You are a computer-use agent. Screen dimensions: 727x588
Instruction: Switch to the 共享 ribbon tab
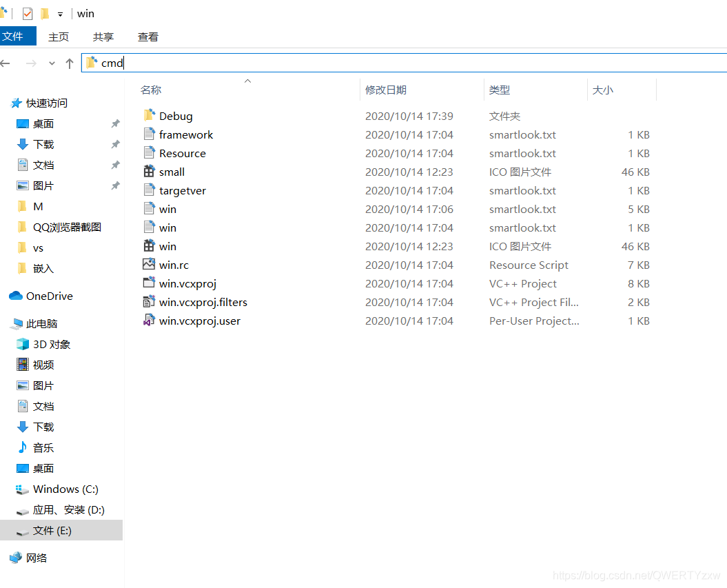coord(103,37)
